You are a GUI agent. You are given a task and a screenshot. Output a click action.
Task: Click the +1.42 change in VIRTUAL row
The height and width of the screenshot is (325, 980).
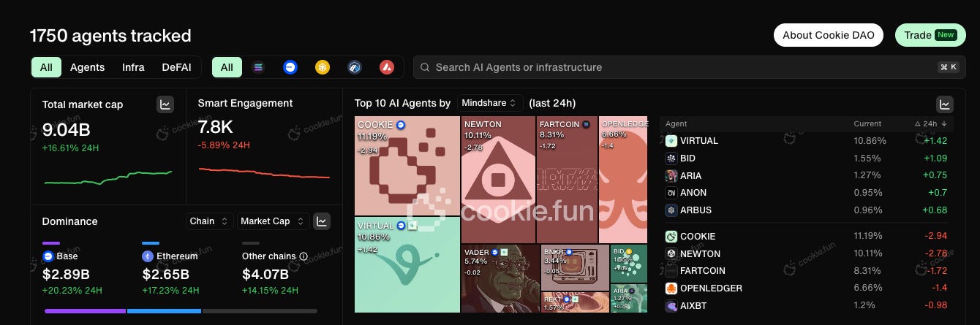pos(935,140)
